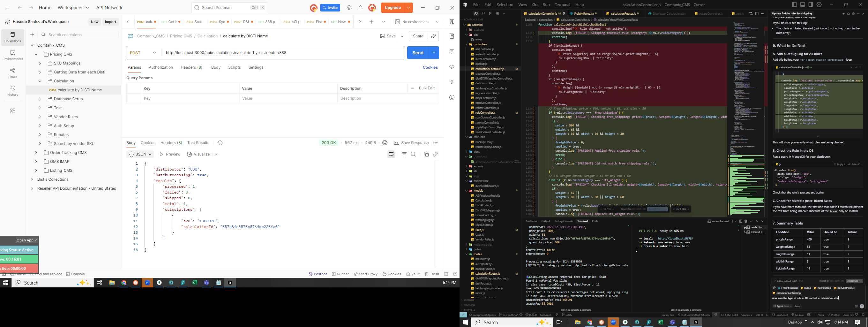This screenshot has height=327, width=868.
Task: Start a new chat with plus icon in Cursor AI pane
Action: [844, 14]
